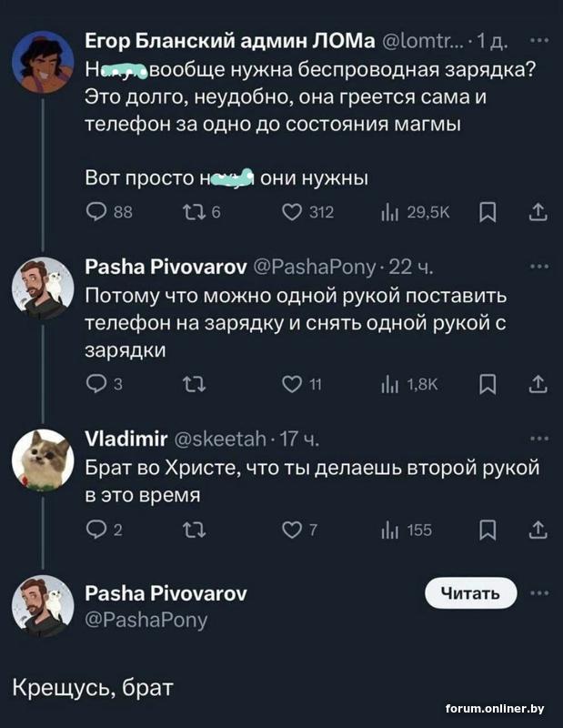
Task: Open @PashaPony handle below final author name
Action: click(x=146, y=621)
